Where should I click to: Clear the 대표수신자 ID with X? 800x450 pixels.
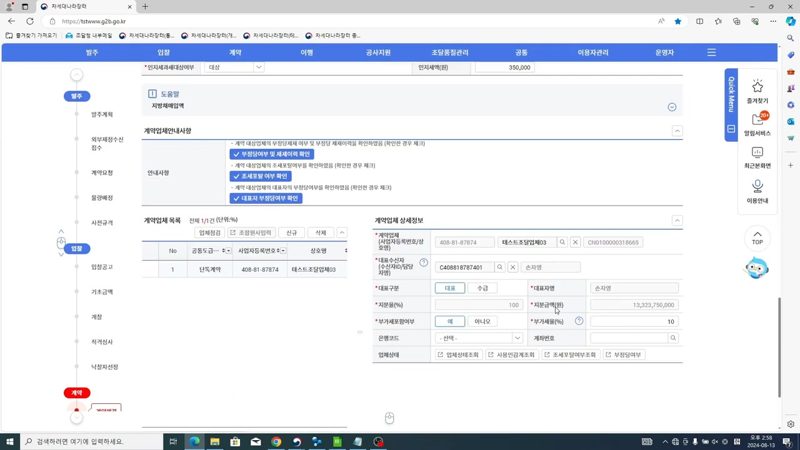(x=513, y=267)
